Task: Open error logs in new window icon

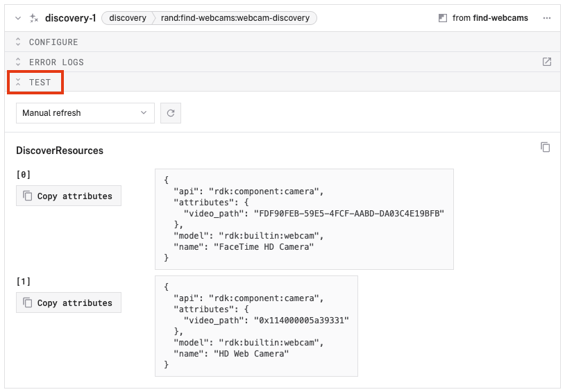Action: tap(547, 62)
